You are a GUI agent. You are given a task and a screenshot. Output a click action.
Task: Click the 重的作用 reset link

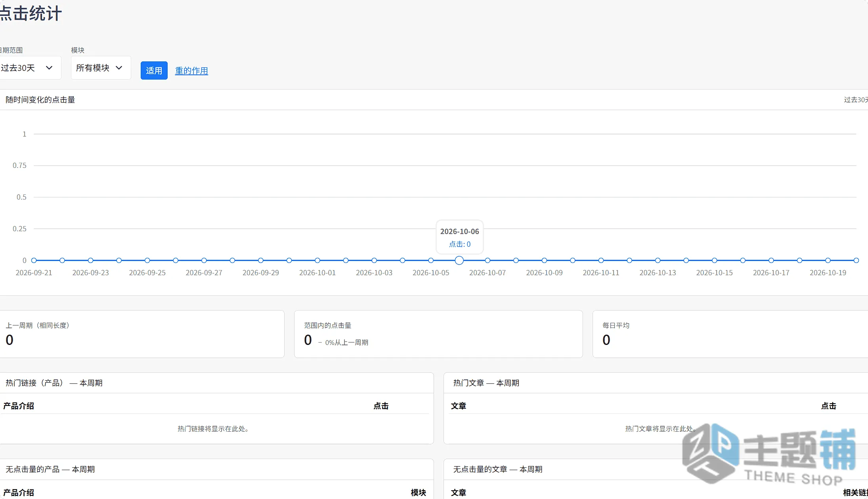[191, 70]
